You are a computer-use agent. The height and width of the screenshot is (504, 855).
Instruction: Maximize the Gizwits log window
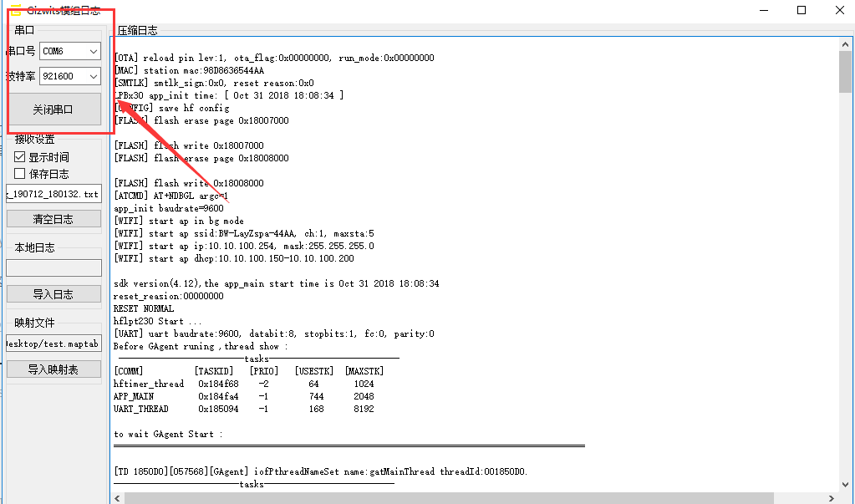[x=802, y=10]
